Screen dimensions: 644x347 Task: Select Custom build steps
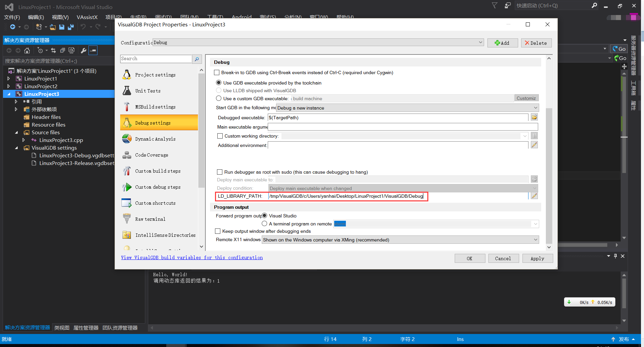157,171
